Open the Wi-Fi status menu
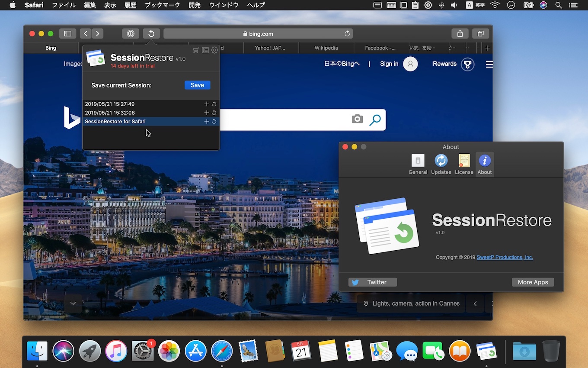 click(x=495, y=5)
